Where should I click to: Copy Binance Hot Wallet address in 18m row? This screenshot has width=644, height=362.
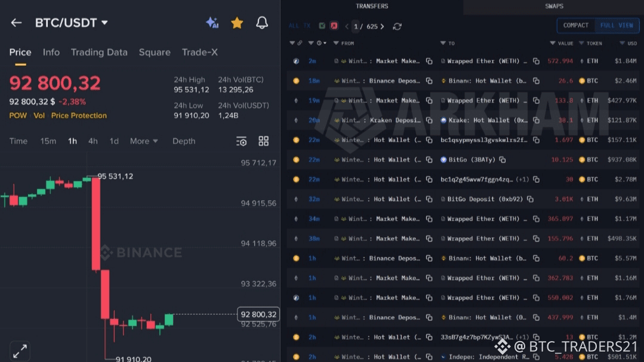pyautogui.click(x=536, y=81)
